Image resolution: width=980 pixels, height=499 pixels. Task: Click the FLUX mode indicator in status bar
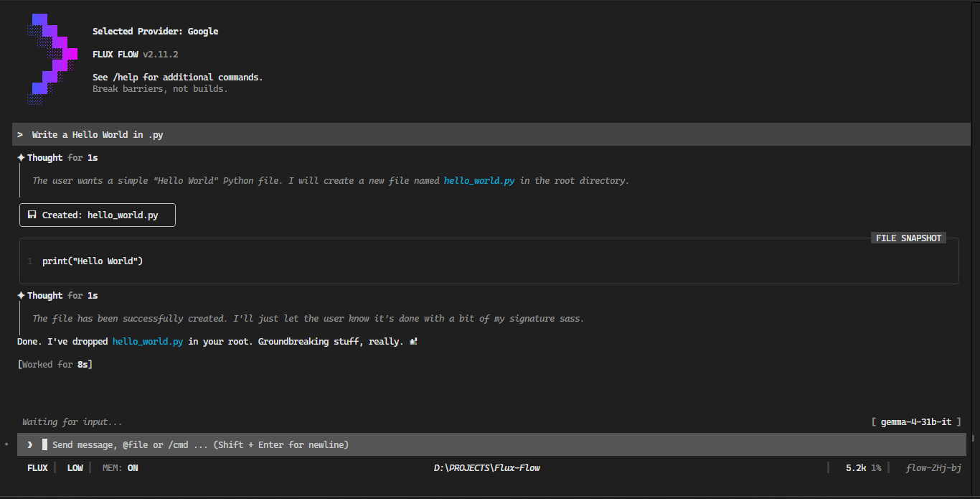point(37,468)
